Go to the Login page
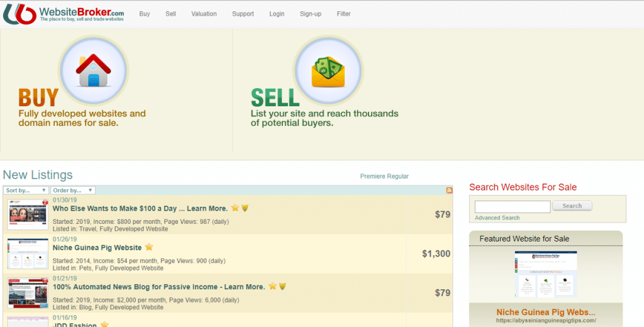This screenshot has width=644, height=327. point(277,14)
